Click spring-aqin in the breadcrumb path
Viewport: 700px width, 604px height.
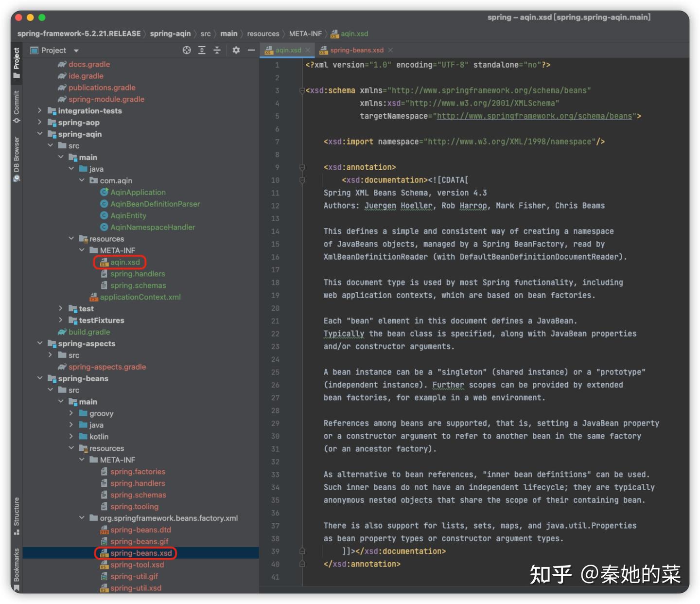pyautogui.click(x=170, y=34)
